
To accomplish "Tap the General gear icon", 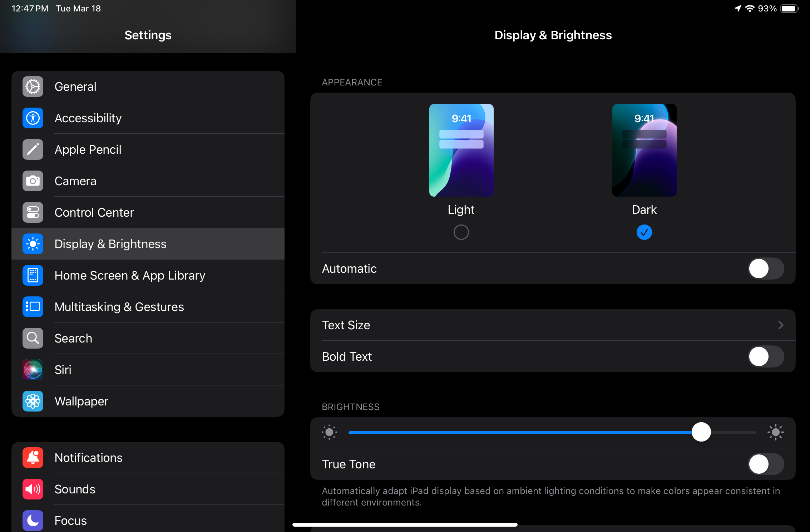I will tap(33, 87).
